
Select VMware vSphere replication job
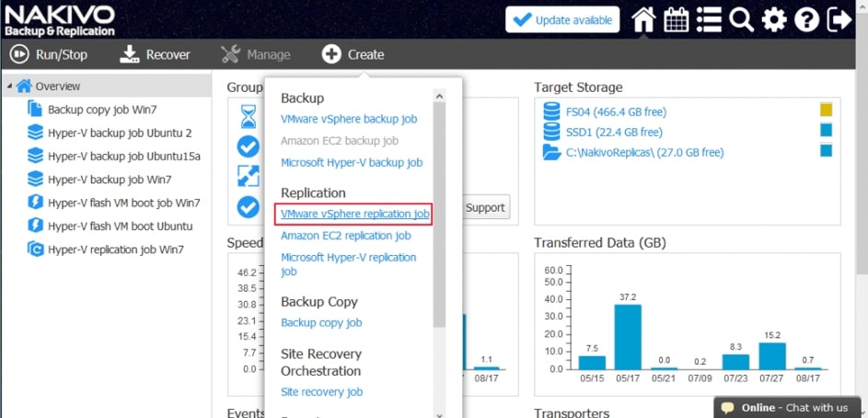tap(354, 214)
